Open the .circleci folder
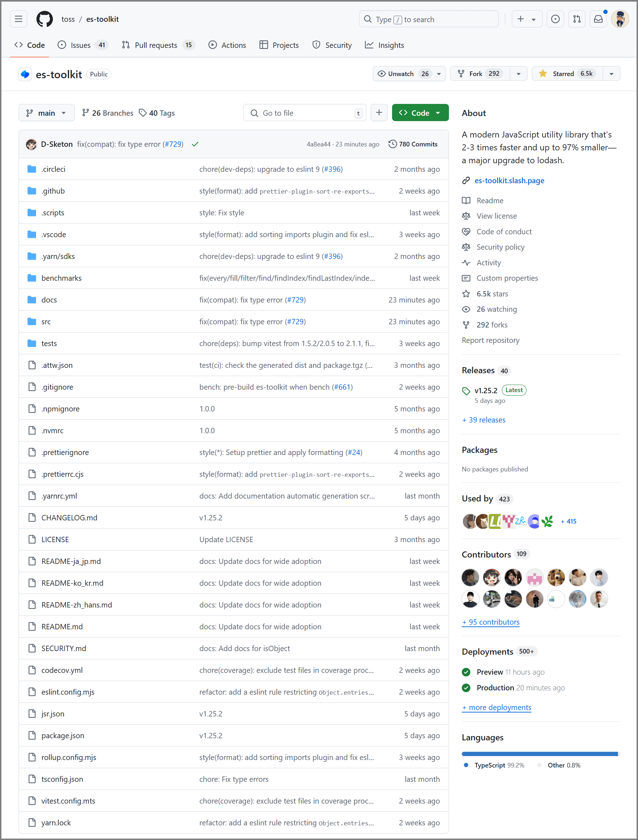 click(54, 169)
